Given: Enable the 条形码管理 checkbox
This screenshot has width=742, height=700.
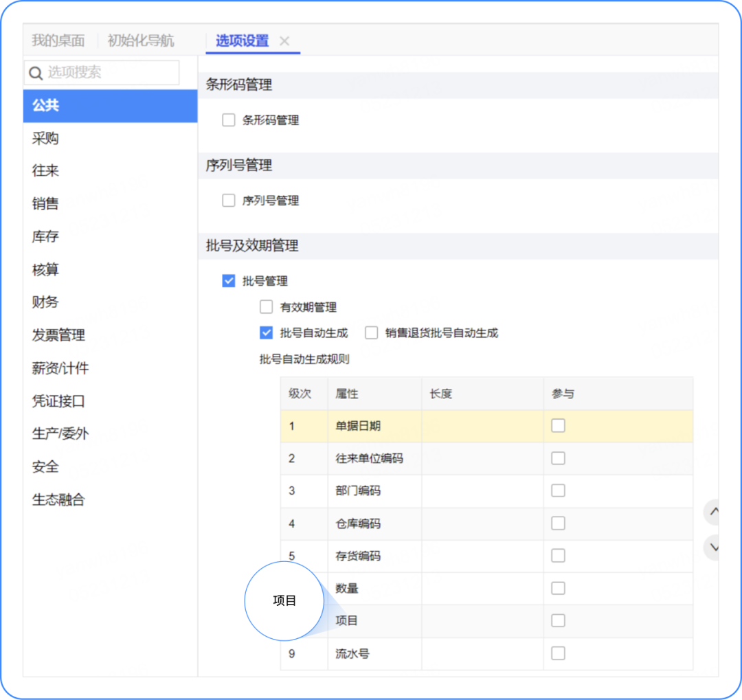Looking at the screenshot, I should point(228,120).
